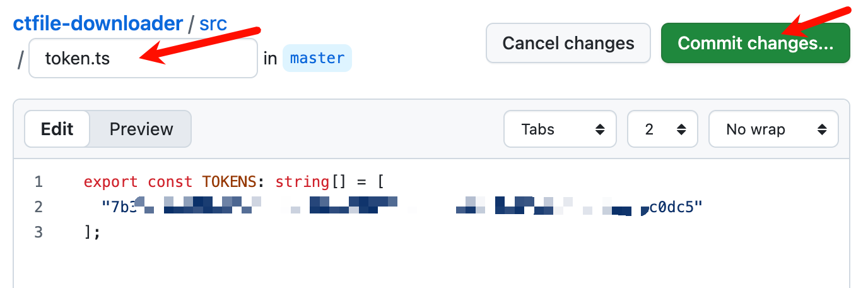Place cursor at the closing bracket line
The height and width of the screenshot is (288, 868).
click(92, 232)
